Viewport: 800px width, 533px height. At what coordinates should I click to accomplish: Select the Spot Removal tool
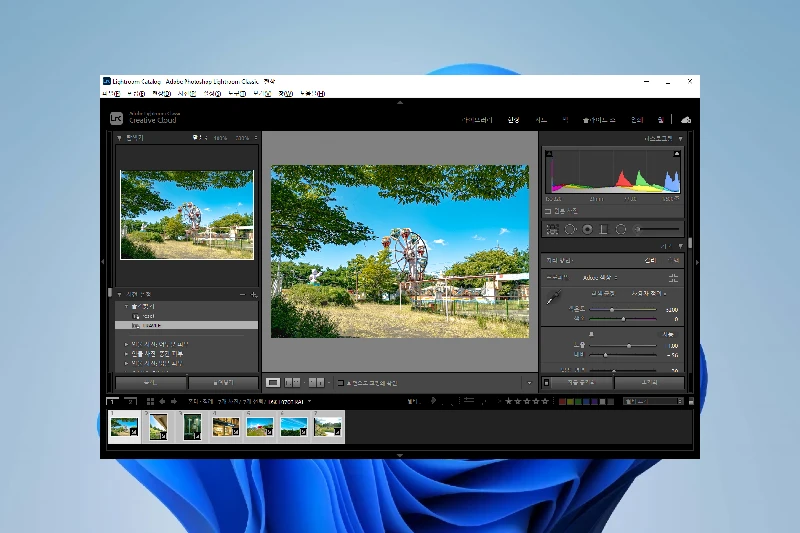click(570, 229)
